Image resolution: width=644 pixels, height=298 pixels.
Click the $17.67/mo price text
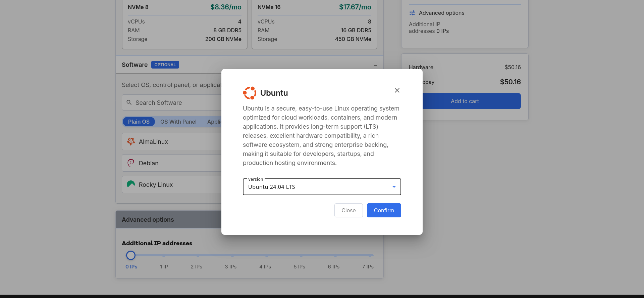pos(355,7)
